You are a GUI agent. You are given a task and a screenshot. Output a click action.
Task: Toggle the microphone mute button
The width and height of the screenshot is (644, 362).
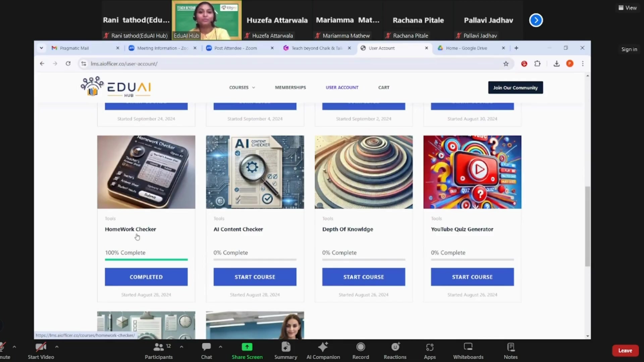tap(3, 351)
